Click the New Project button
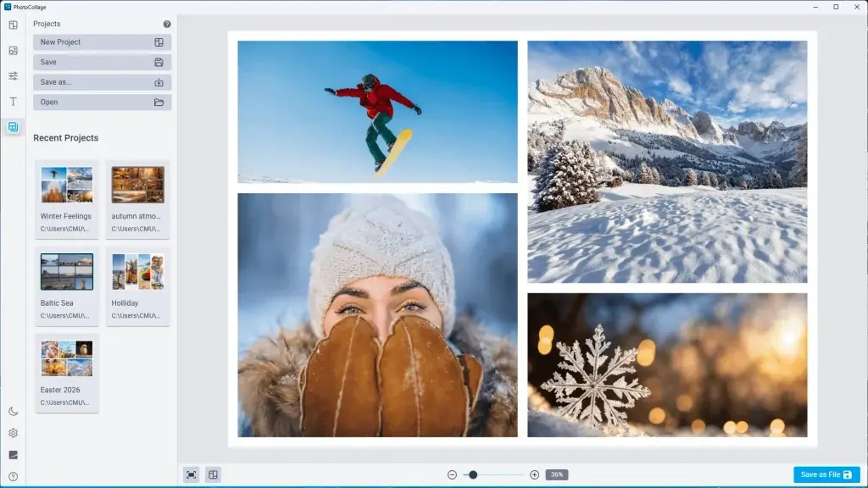Image resolution: width=868 pixels, height=488 pixels. pos(102,42)
